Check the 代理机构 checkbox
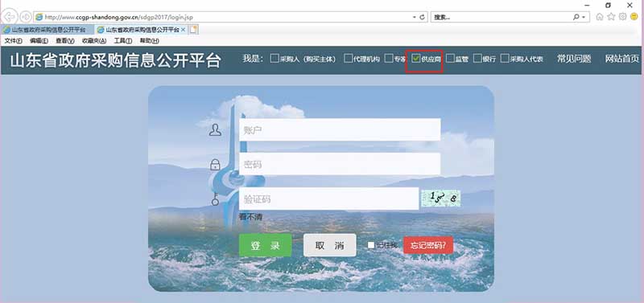 click(349, 58)
